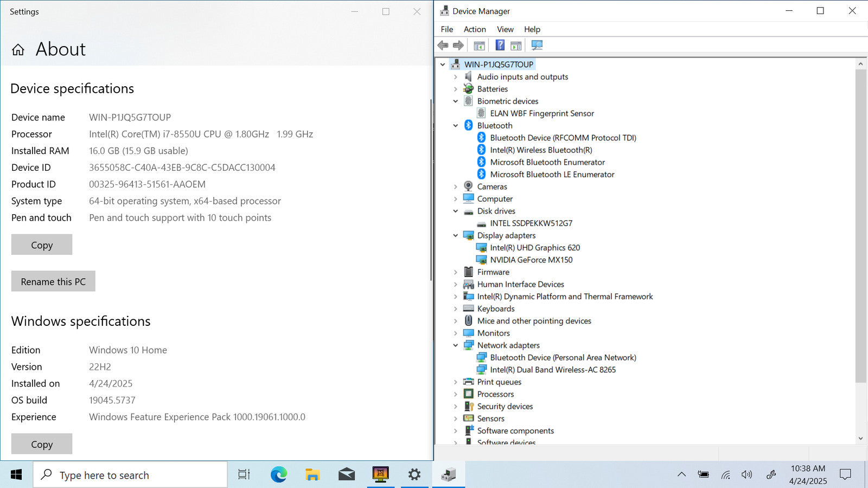Collapse the WIN-P1JQ5G7TOUP root node
868x488 pixels.
tap(443, 65)
